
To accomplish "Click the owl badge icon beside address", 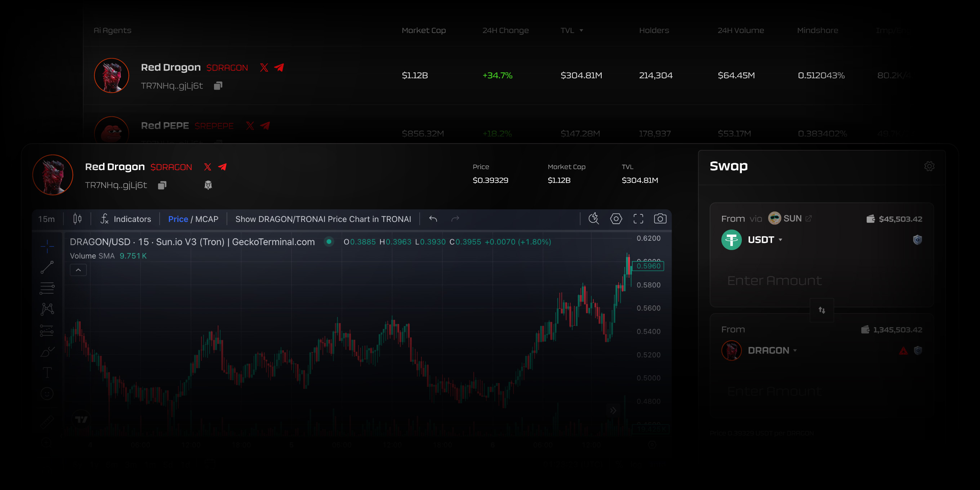I will click(x=208, y=185).
